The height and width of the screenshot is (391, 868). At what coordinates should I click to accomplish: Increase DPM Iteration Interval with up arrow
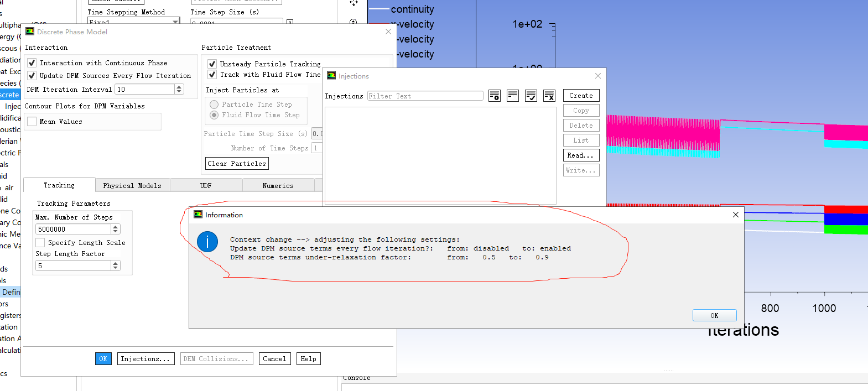(179, 87)
